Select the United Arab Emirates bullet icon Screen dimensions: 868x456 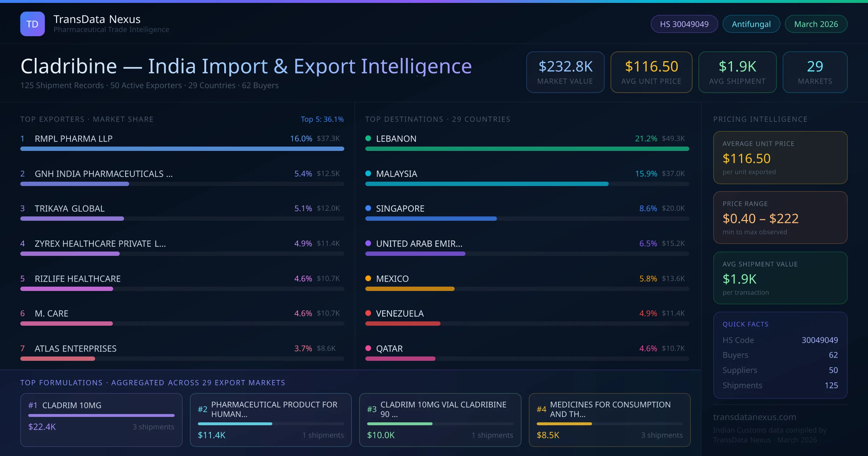click(368, 243)
